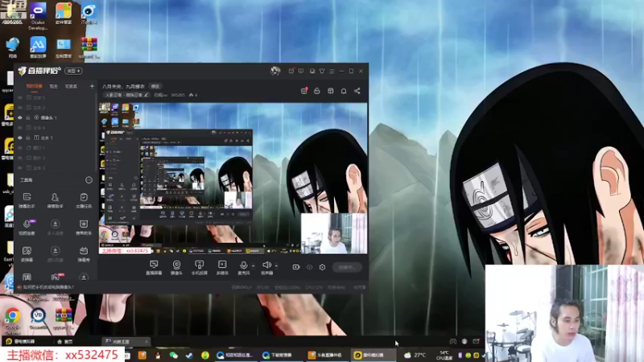Open 主播任务 tool

pyautogui.click(x=84, y=200)
